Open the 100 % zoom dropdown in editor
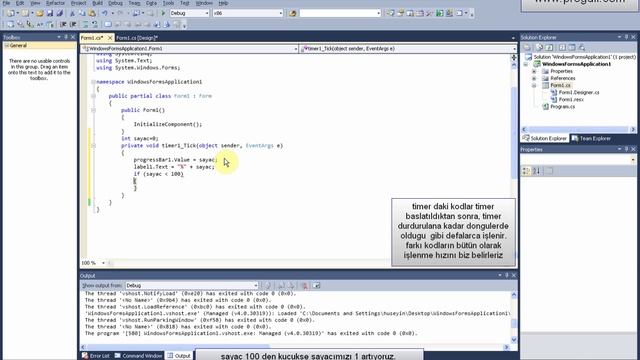Image resolution: width=640 pixels, height=360 pixels. tap(103, 263)
